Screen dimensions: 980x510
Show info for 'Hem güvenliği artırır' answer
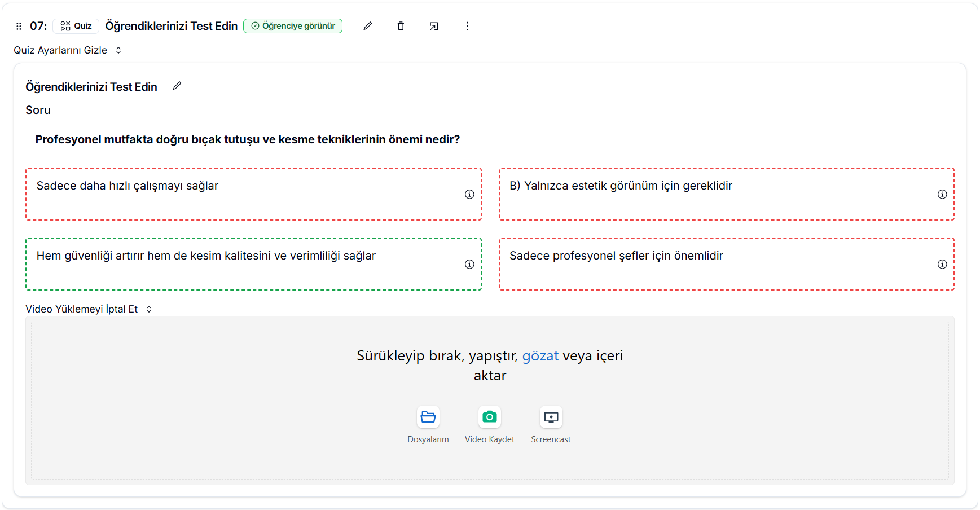pos(469,264)
